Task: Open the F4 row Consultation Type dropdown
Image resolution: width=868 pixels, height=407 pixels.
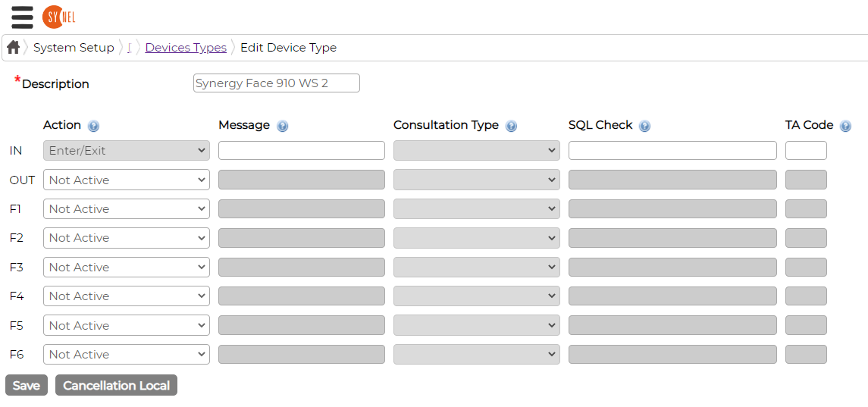Action: click(477, 296)
